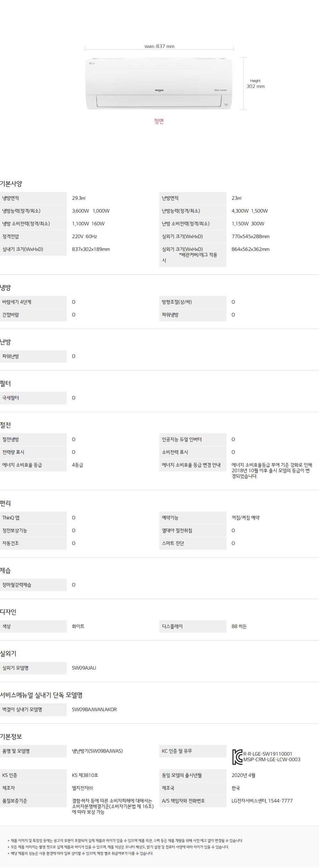The image size is (319, 868).
Task: Click the 디스플레이 88 히든 value
Action: pyautogui.click(x=239, y=626)
